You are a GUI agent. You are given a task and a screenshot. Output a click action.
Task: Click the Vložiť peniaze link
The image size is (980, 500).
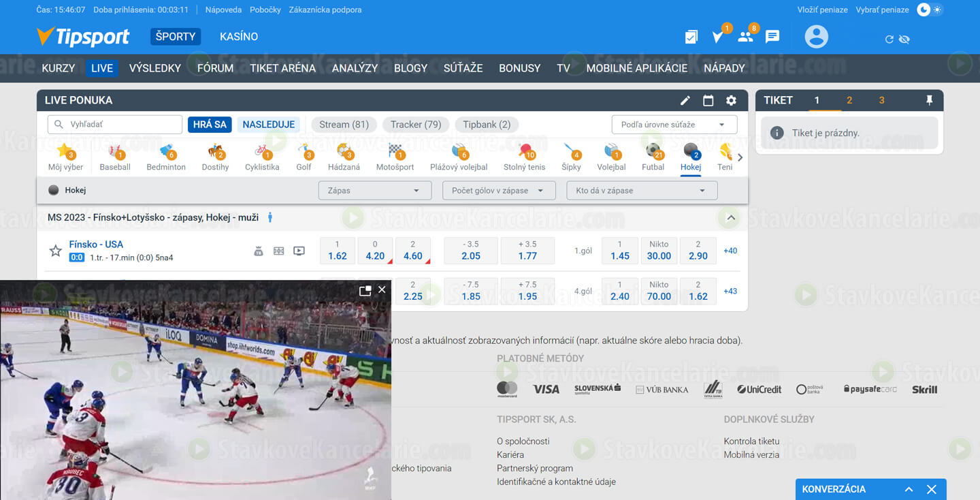point(823,10)
